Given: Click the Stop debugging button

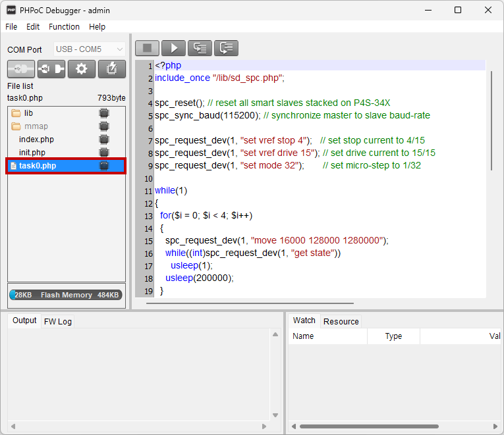Looking at the screenshot, I should (147, 48).
